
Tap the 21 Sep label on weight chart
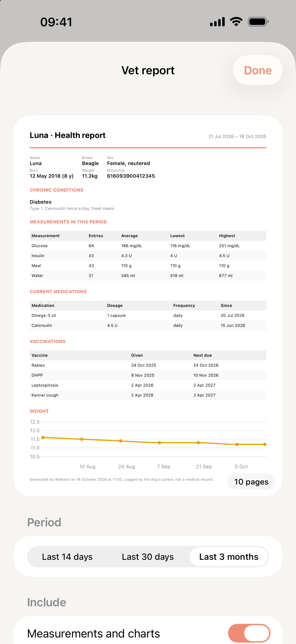pyautogui.click(x=204, y=467)
